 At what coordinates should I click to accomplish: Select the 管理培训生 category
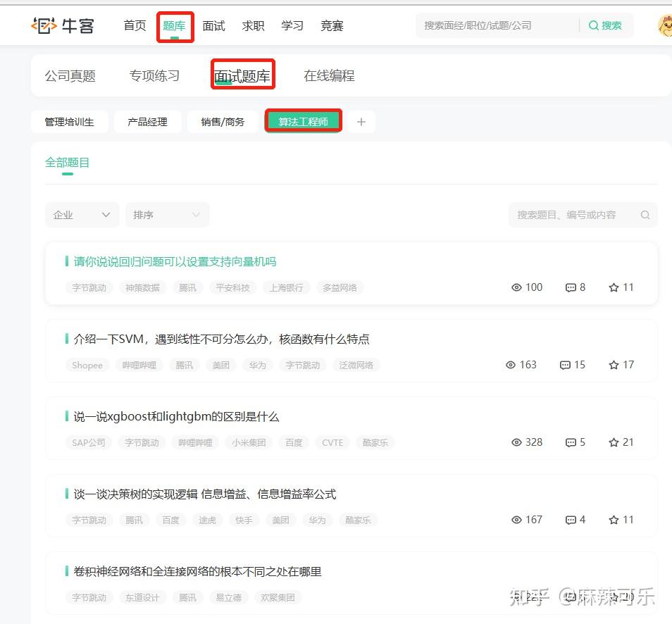point(70,122)
